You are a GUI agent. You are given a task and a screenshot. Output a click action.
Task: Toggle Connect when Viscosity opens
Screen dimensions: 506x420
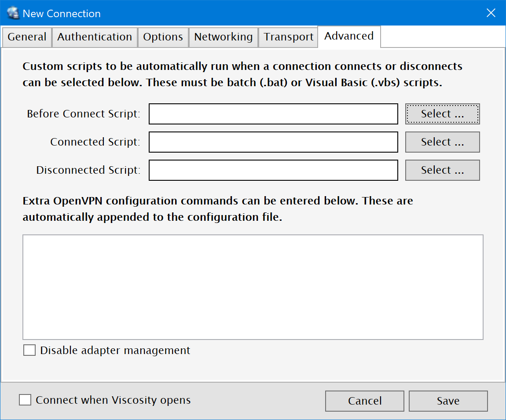tap(25, 400)
